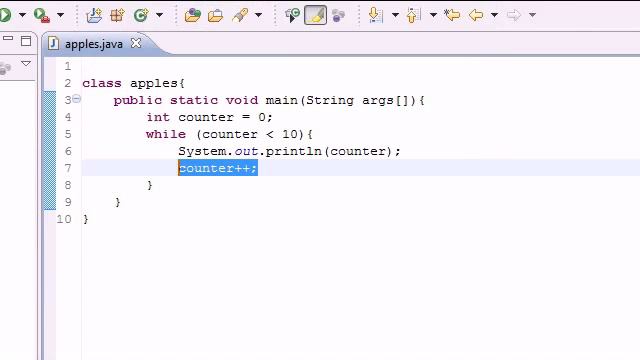Open the left panel's view menu triangle
This screenshot has height=360, width=640.
point(26,63)
